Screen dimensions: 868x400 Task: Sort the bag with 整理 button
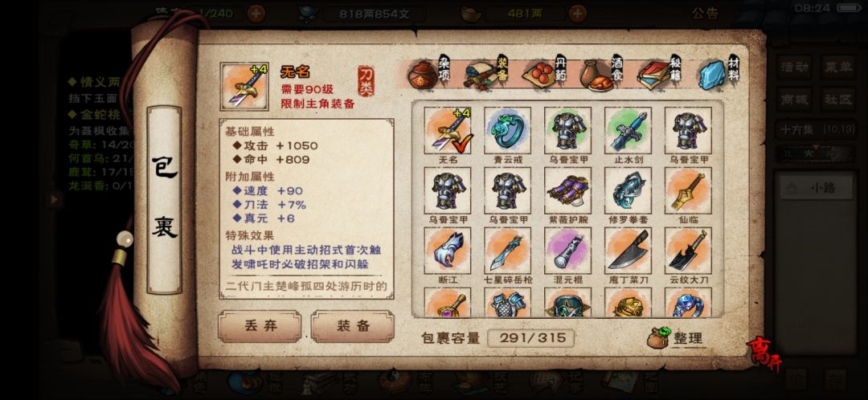675,338
